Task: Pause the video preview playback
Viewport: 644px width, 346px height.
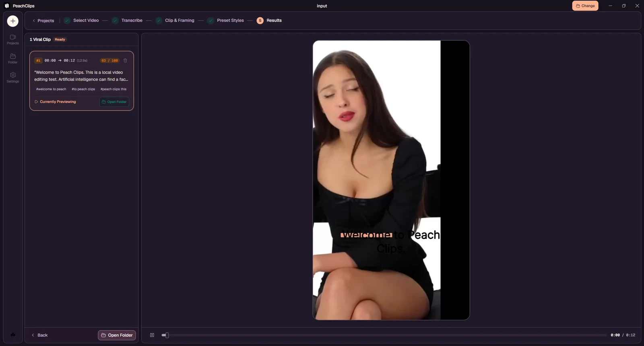Action: click(x=152, y=335)
